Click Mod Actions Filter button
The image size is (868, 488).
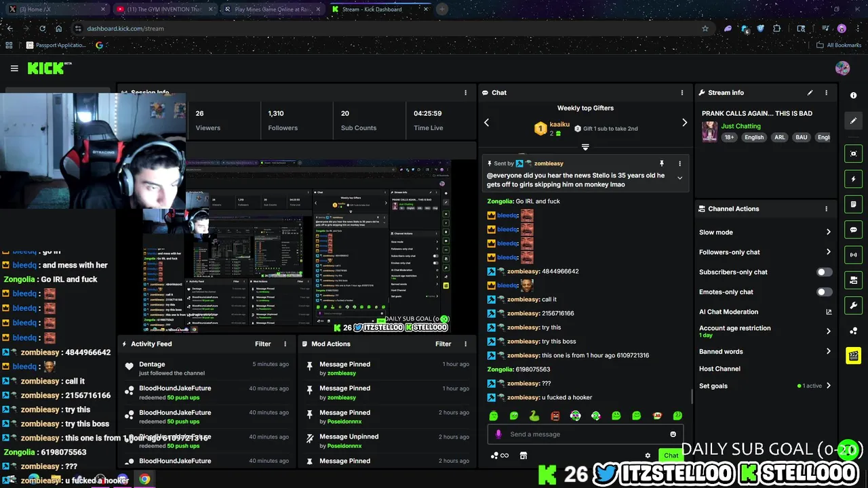(x=443, y=344)
